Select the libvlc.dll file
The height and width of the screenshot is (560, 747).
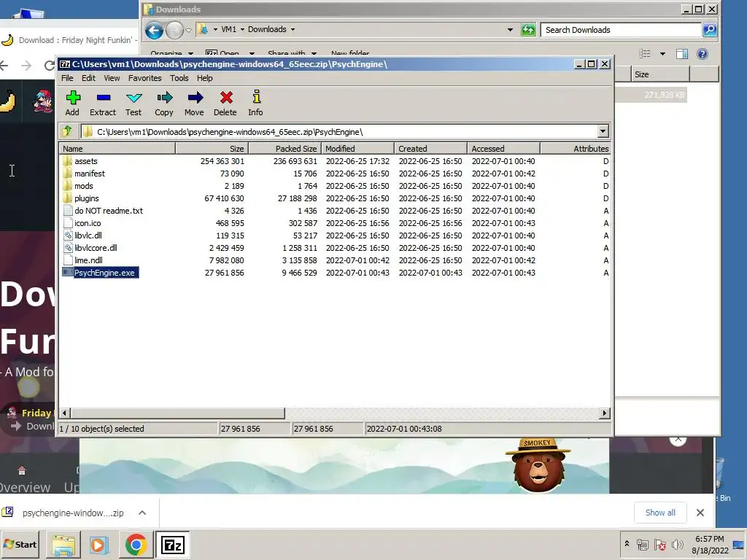(x=88, y=236)
